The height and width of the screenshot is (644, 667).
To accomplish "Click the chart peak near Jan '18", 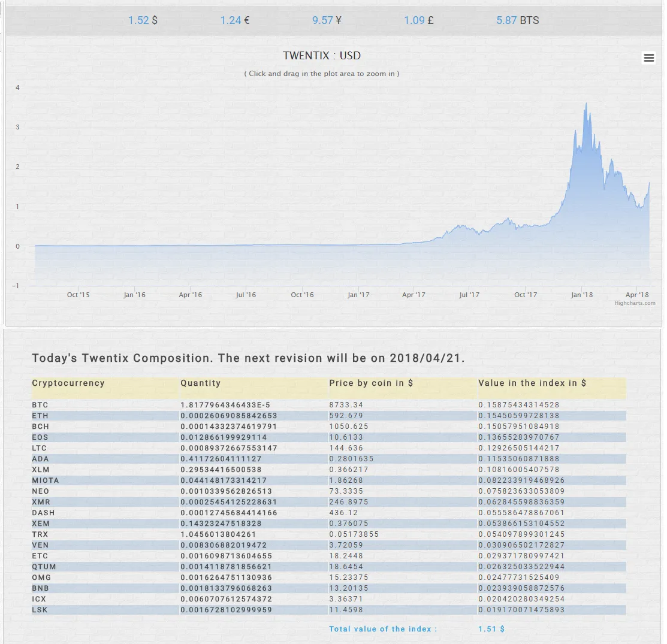I will pos(586,104).
